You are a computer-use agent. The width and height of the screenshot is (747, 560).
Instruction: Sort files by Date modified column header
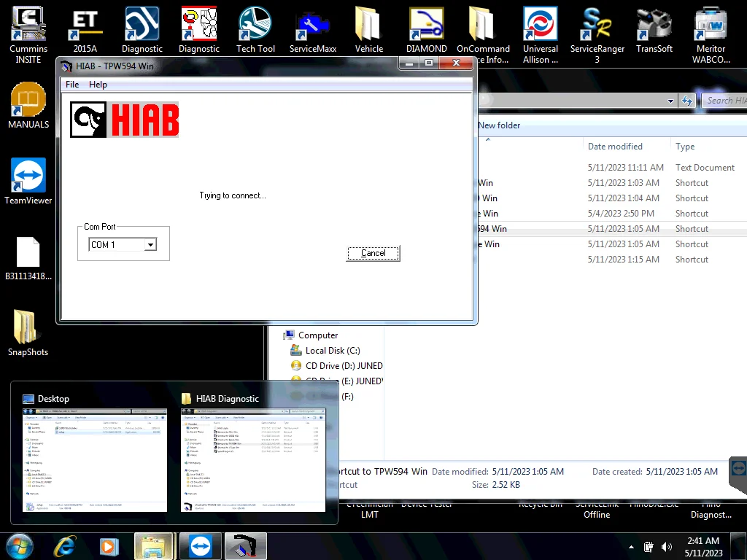point(615,147)
